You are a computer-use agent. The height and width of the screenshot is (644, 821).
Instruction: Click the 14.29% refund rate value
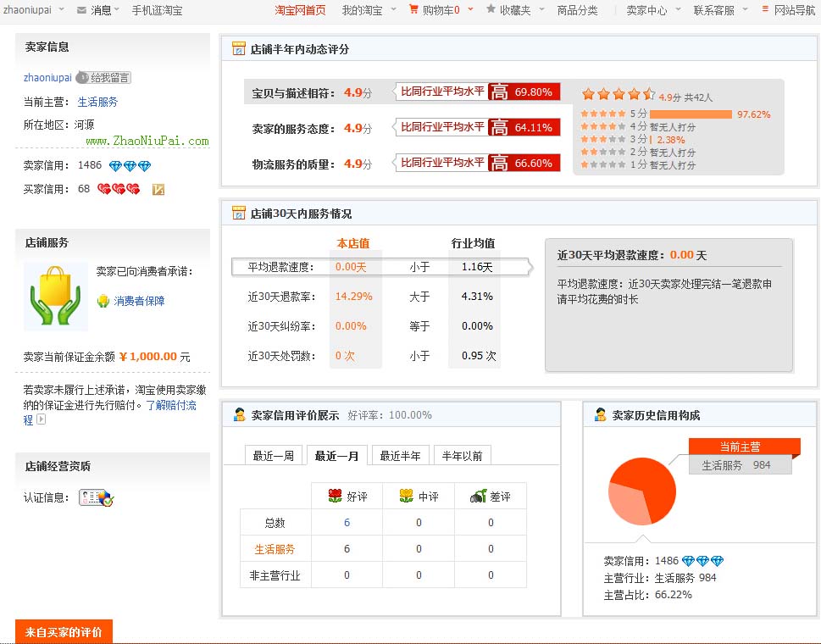[353, 297]
